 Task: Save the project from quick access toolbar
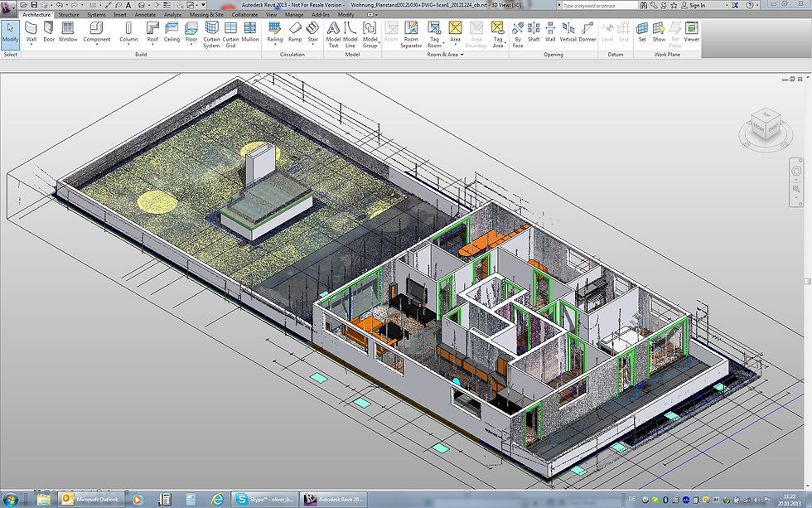point(34,5)
